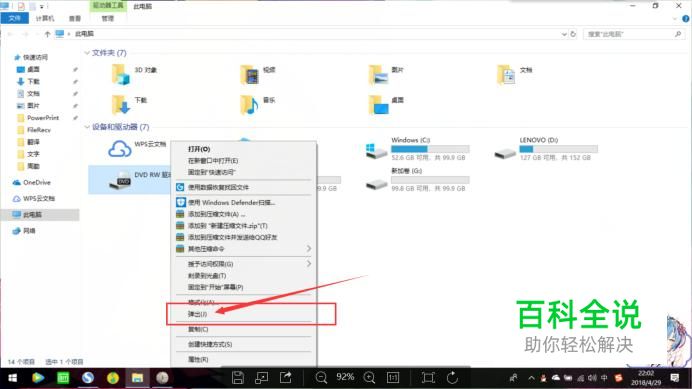Image resolution: width=692 pixels, height=389 pixels.
Task: Click the 1:1 actual size icon
Action: point(393,378)
